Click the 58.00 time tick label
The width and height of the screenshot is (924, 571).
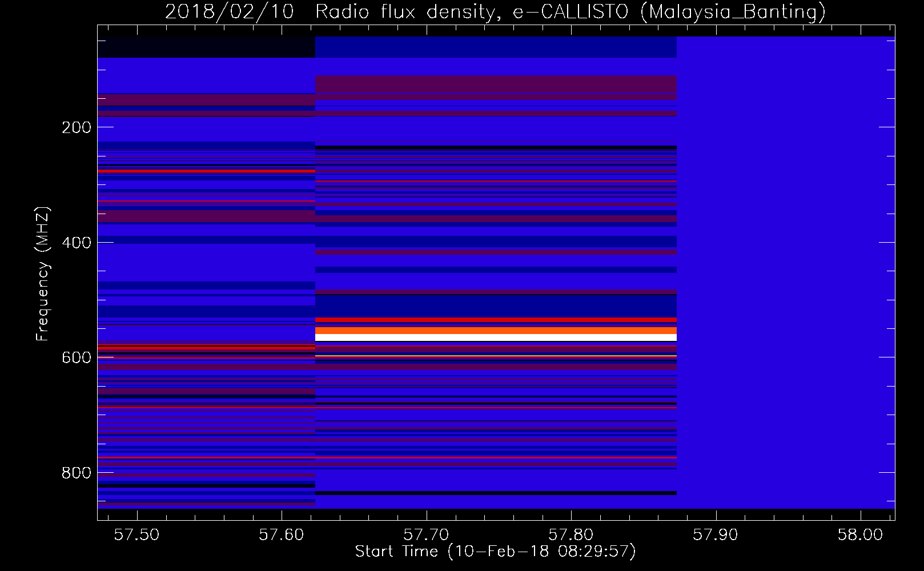[x=860, y=535]
